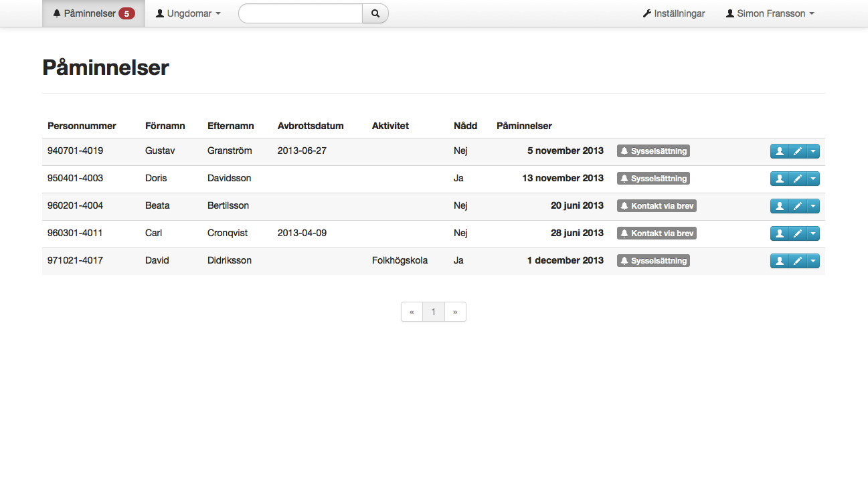This screenshot has height=485, width=868.
Task: Click the search magnifier button
Action: (x=375, y=13)
